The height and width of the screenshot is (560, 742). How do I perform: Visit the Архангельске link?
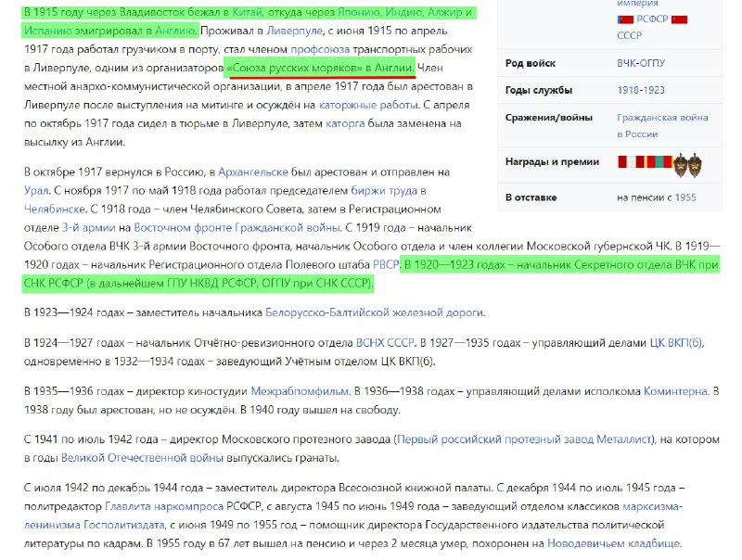(x=253, y=172)
